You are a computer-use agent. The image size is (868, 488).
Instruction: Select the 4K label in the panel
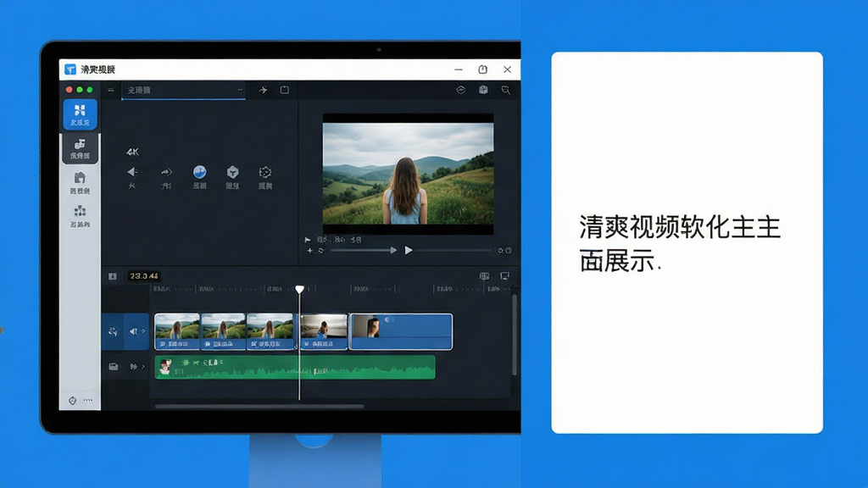132,152
